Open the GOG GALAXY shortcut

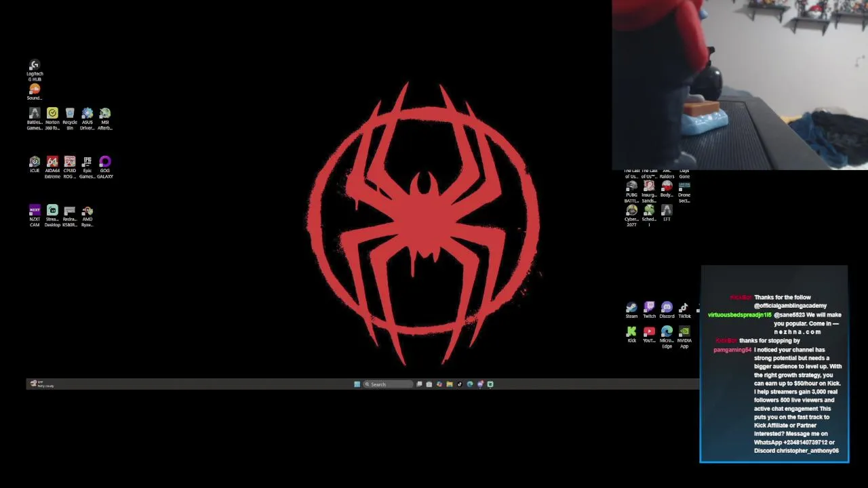(x=105, y=167)
